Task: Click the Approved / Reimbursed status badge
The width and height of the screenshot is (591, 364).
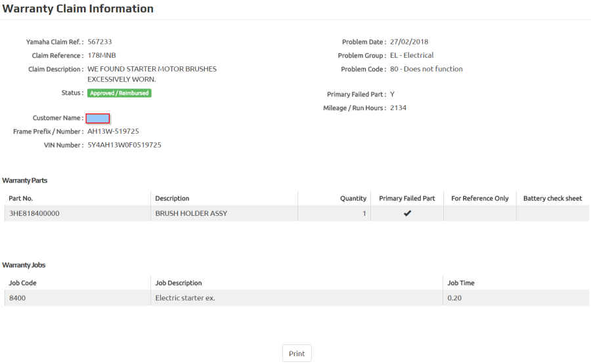Action: (119, 93)
